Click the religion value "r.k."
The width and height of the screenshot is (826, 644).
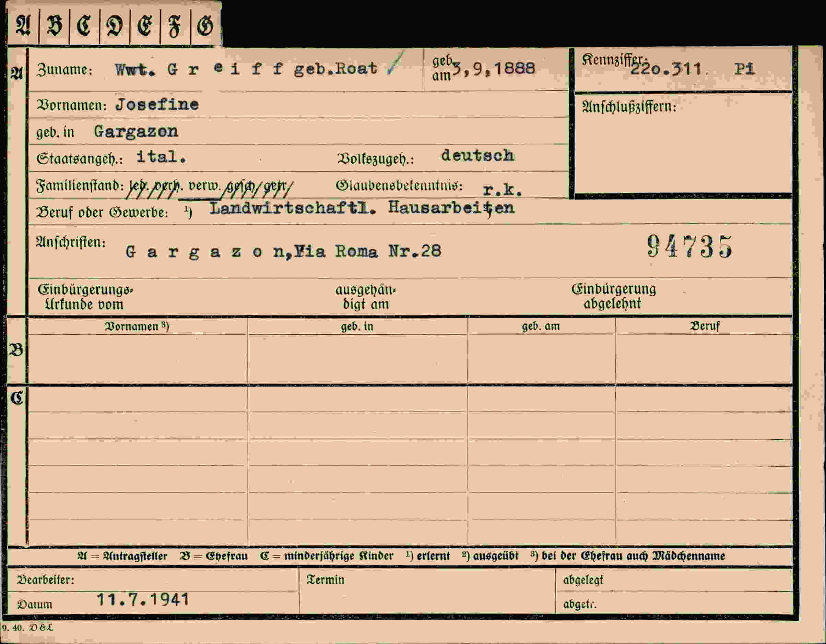[502, 190]
